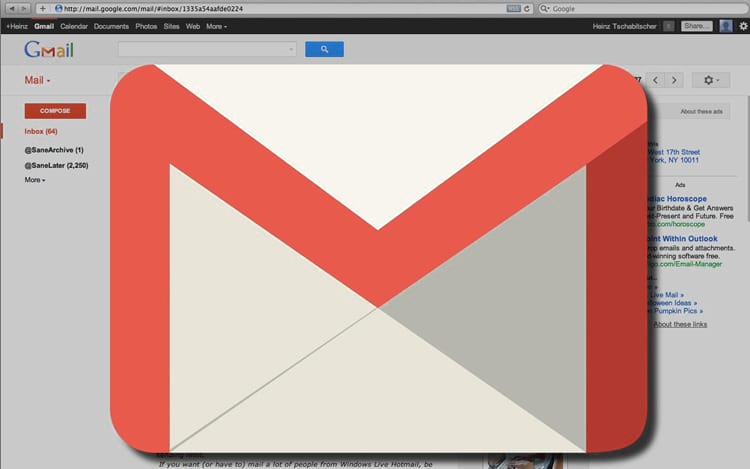
Task: Expand More labels in the left sidebar
Action: pos(35,180)
